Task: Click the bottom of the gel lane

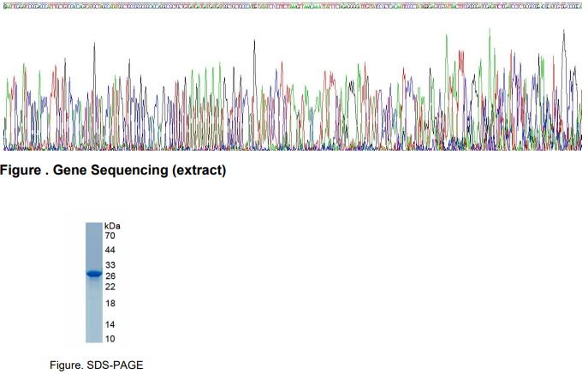Action: (93, 339)
